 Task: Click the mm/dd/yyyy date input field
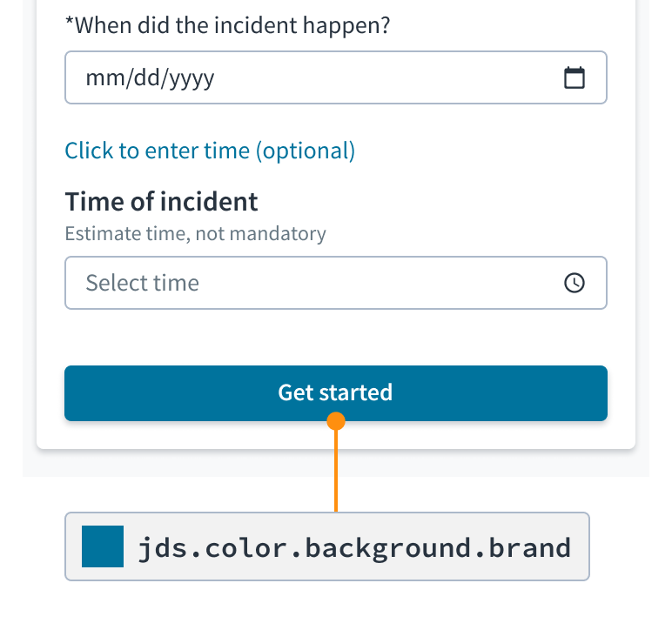(x=313, y=77)
